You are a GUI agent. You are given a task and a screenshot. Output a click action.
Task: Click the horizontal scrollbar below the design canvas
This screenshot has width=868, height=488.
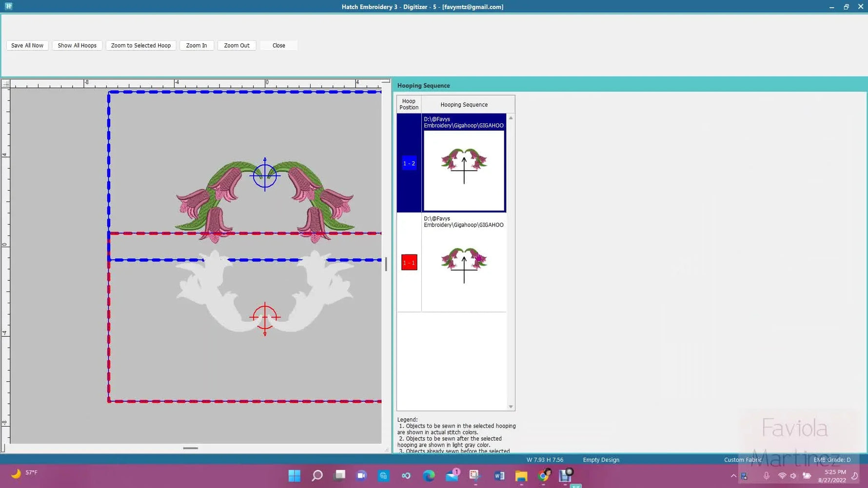pos(191,448)
